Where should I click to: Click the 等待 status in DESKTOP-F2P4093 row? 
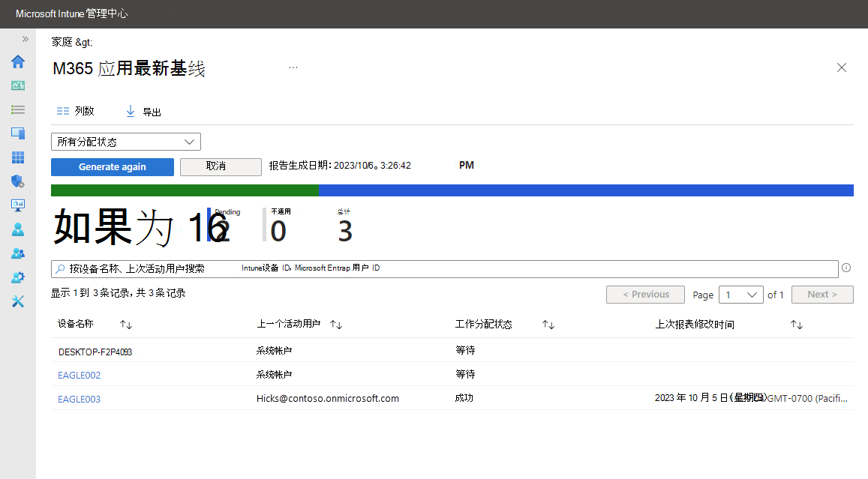click(x=465, y=350)
